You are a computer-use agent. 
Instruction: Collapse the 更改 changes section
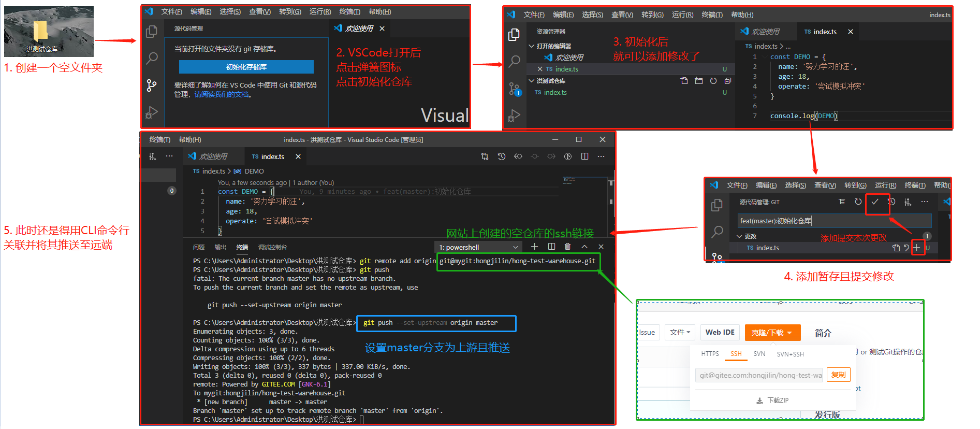739,236
